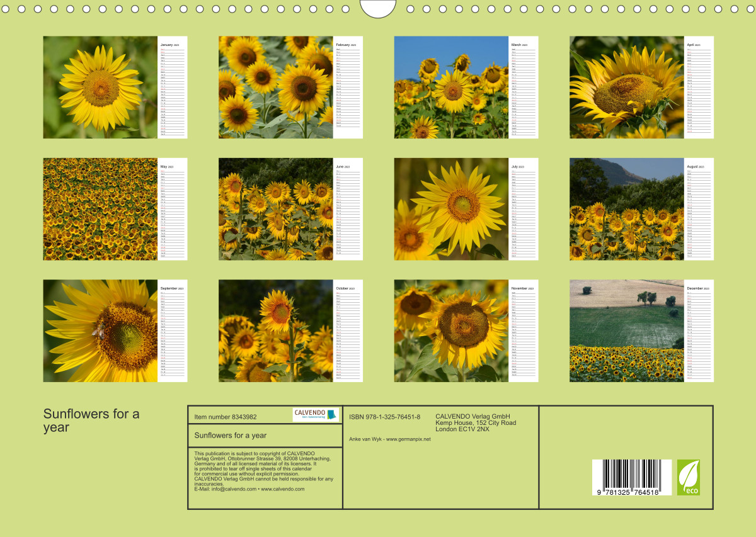756x537 pixels.
Task: Click the large 'Sunflowers for a year' title
Action: point(91,421)
